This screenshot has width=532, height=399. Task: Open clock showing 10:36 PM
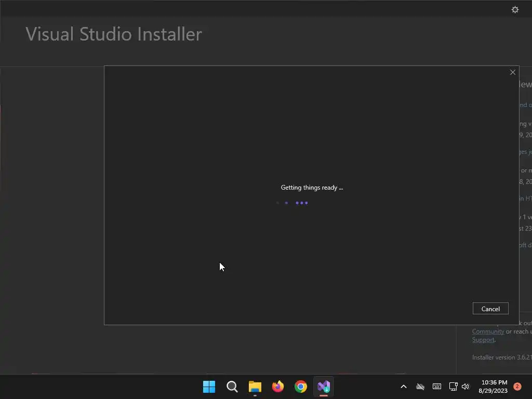493,387
